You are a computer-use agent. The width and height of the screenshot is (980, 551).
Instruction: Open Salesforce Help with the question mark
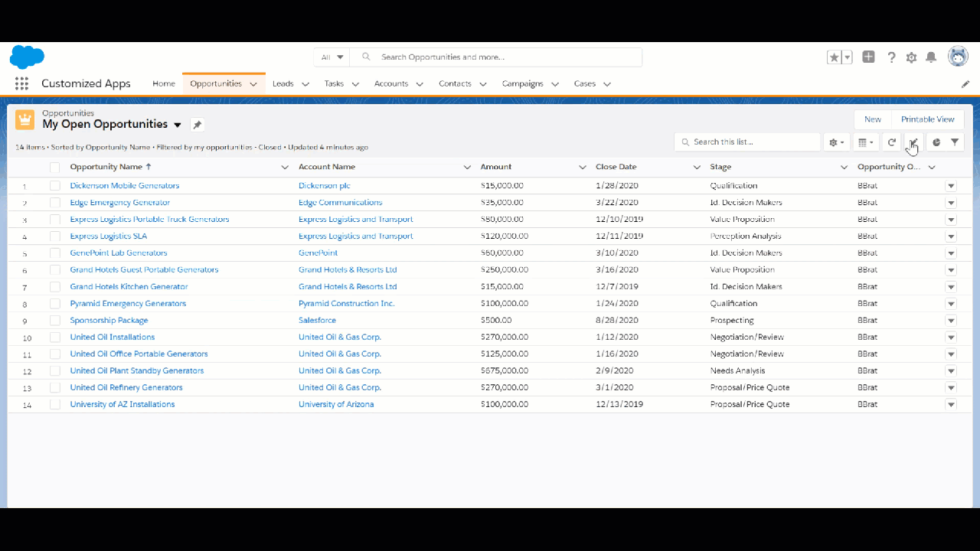click(891, 57)
